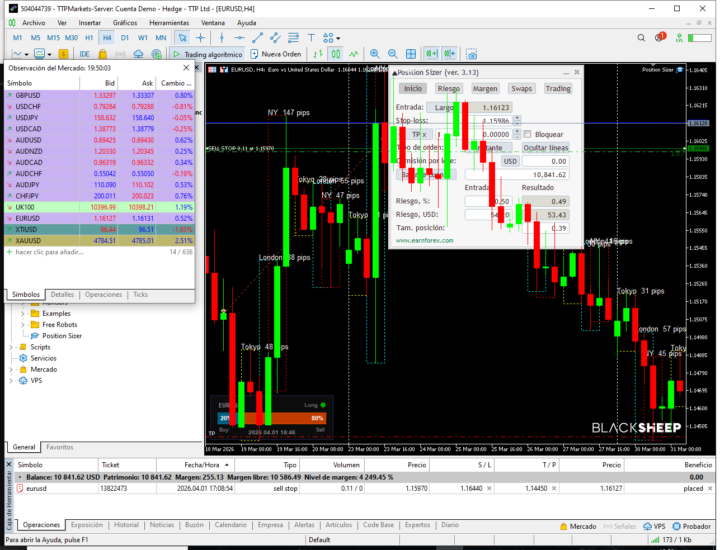720x550 pixels.
Task: Click hacer clic para añadir symbol row
Action: [50, 252]
